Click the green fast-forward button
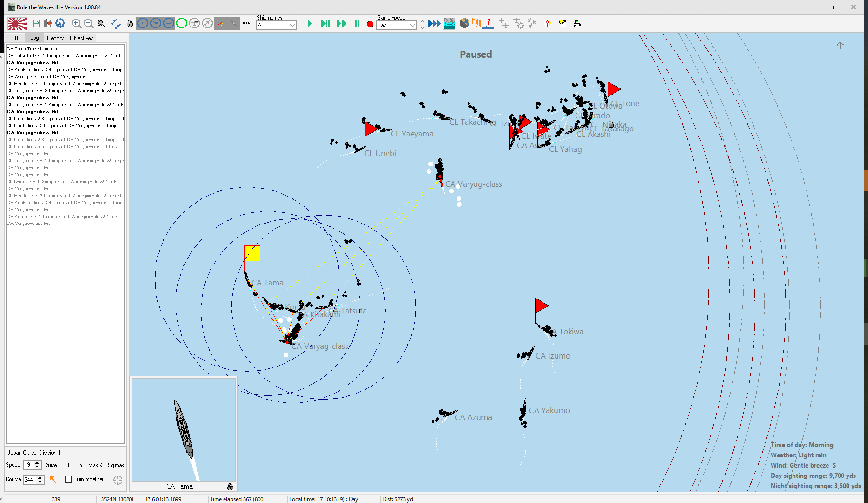 [x=341, y=24]
